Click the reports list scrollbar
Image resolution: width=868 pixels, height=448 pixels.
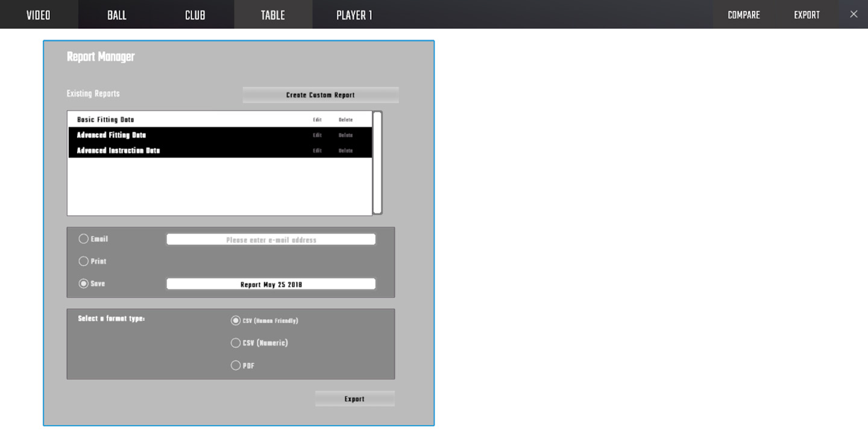(x=377, y=163)
